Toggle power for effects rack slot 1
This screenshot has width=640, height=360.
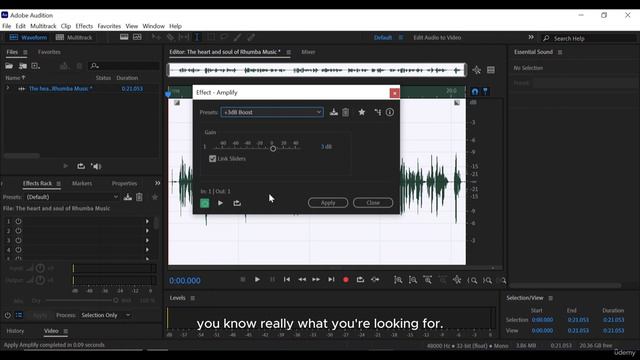18,221
